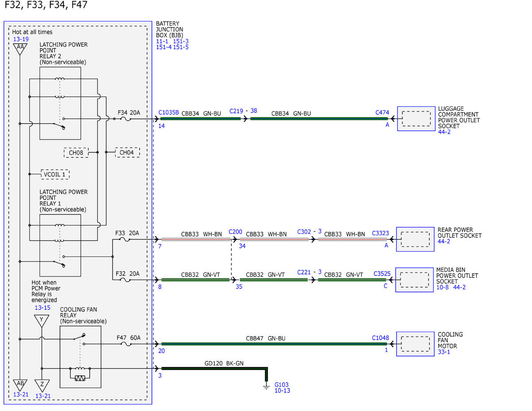Open the 151-3 page reference

tap(180, 41)
